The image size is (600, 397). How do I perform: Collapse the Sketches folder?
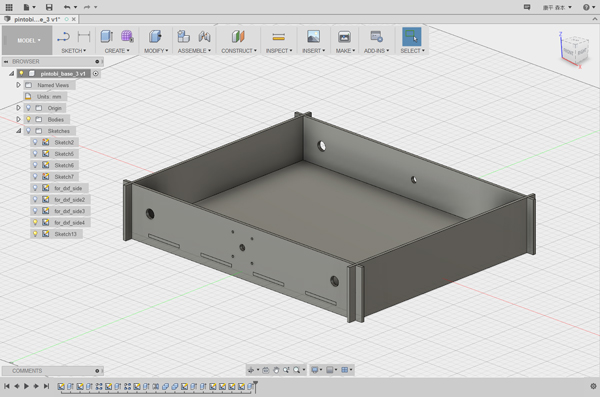pos(18,131)
